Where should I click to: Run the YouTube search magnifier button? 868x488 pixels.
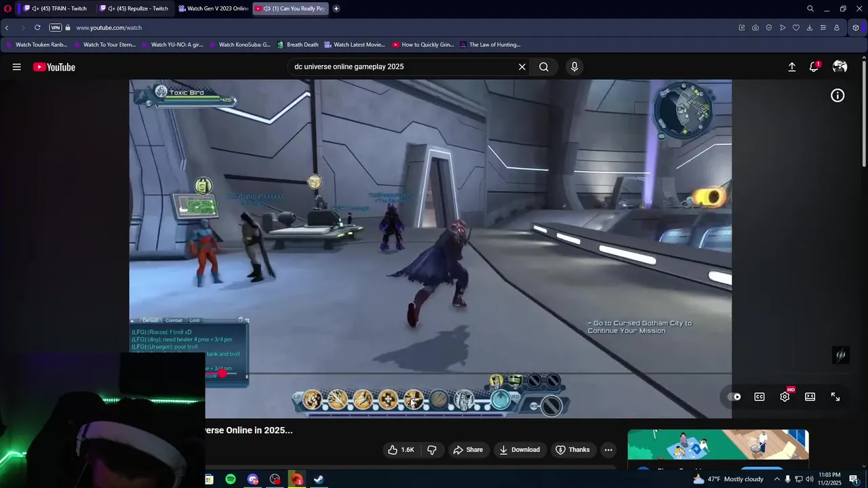pyautogui.click(x=544, y=67)
